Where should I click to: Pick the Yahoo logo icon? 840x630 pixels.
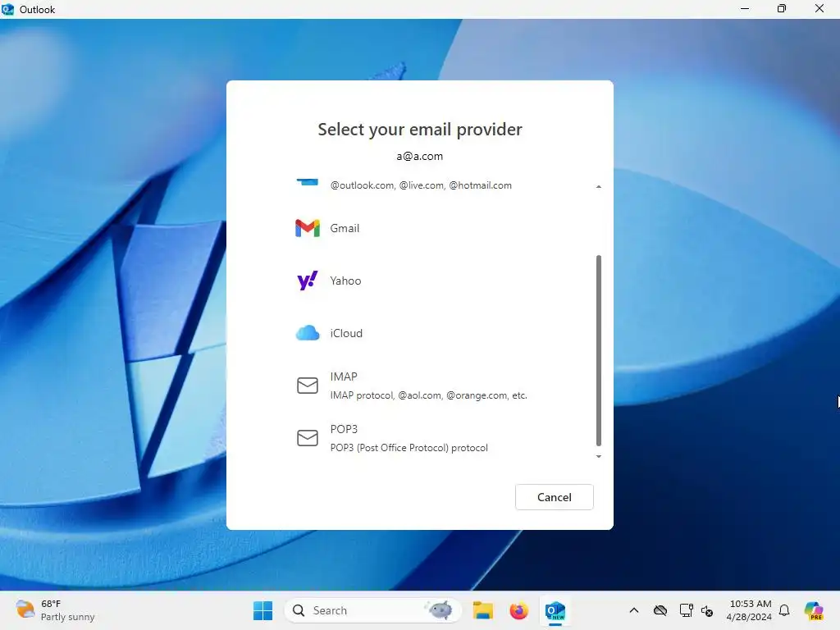pyautogui.click(x=308, y=281)
